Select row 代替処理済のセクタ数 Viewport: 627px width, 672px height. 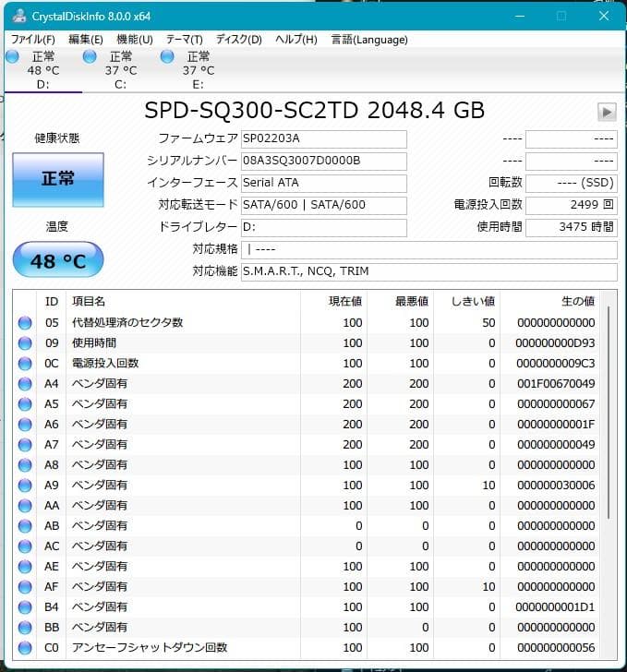point(307,323)
